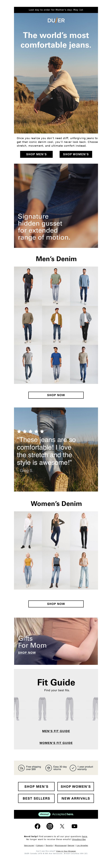Click SHOP NOW in Gifts For Mom banner
This screenshot has height=868, width=112.
[27, 652]
